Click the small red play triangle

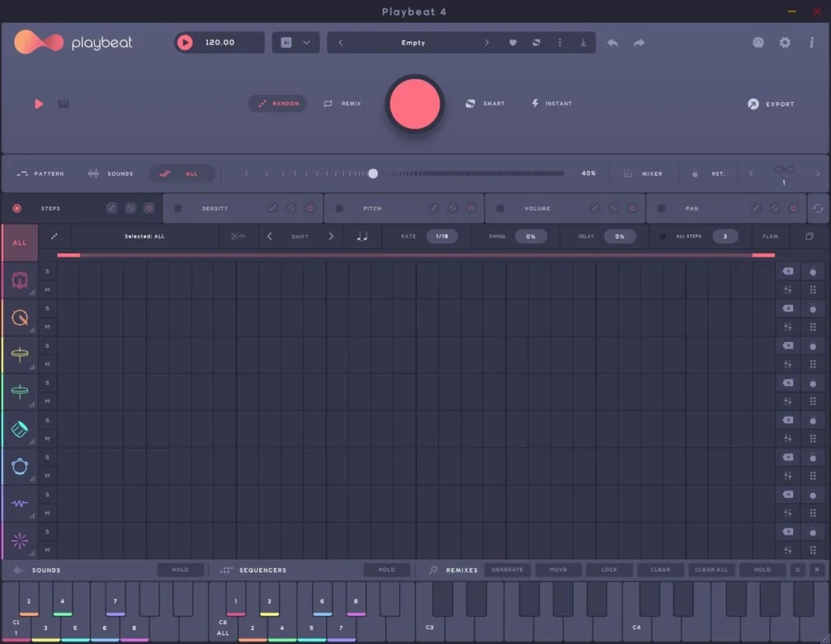(x=39, y=104)
